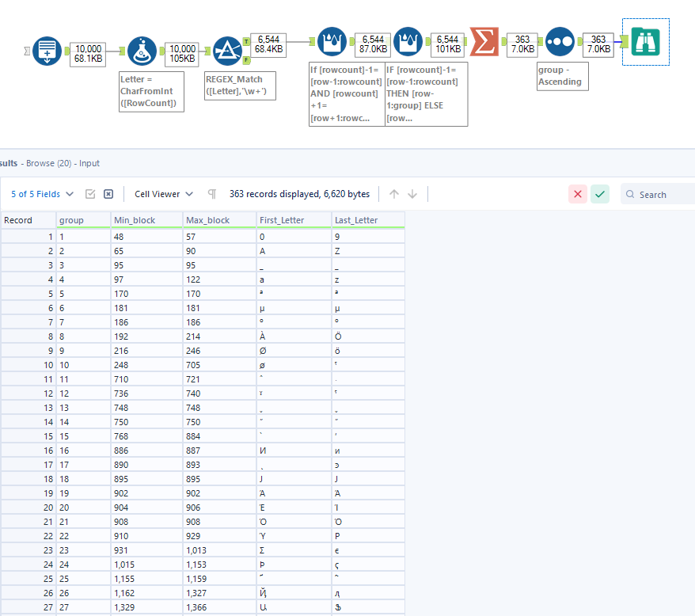Select the Filter tool with REGEX_Match
695x616 pixels.
228,51
